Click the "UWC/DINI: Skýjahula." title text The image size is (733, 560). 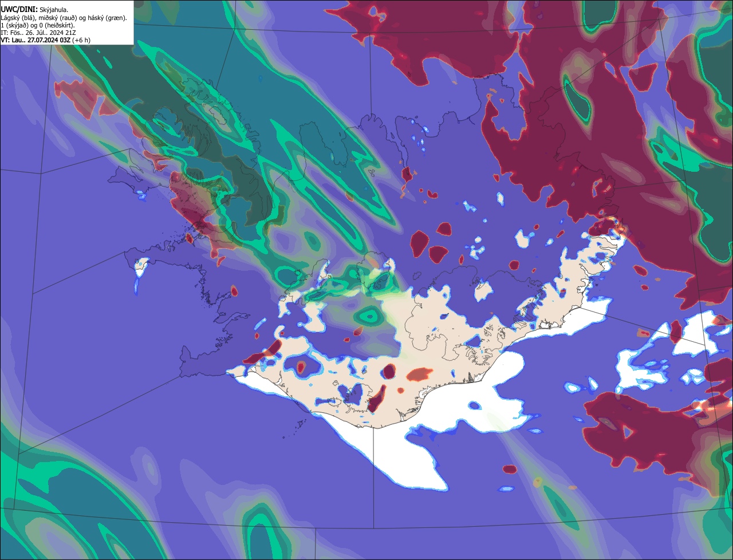pyautogui.click(x=34, y=10)
